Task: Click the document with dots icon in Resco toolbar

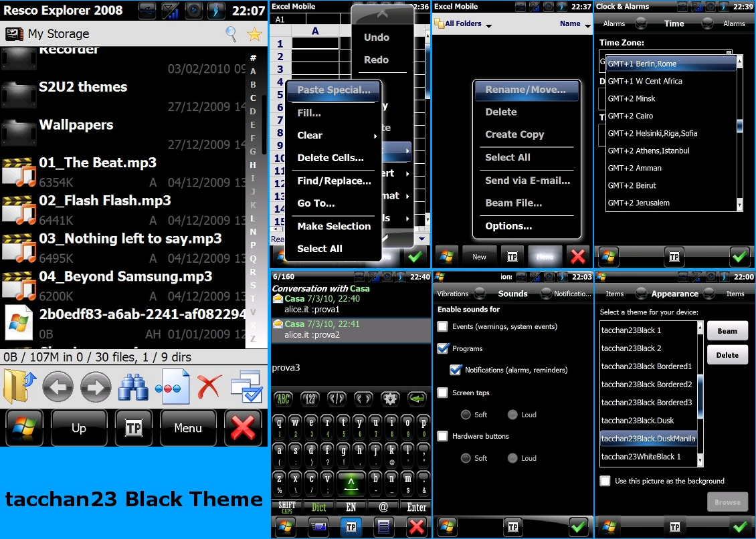Action: tap(172, 386)
